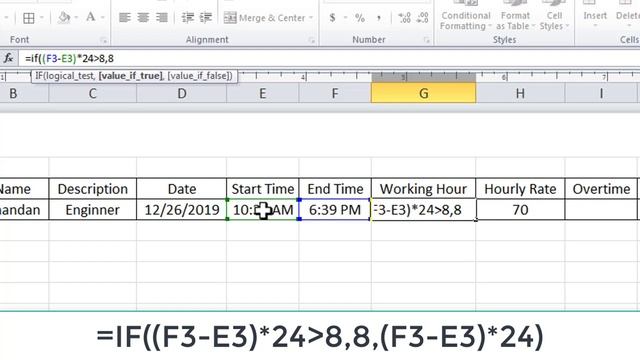Viewport: 640px width, 360px height.
Task: Decrease decimal places
Action: [x=422, y=18]
